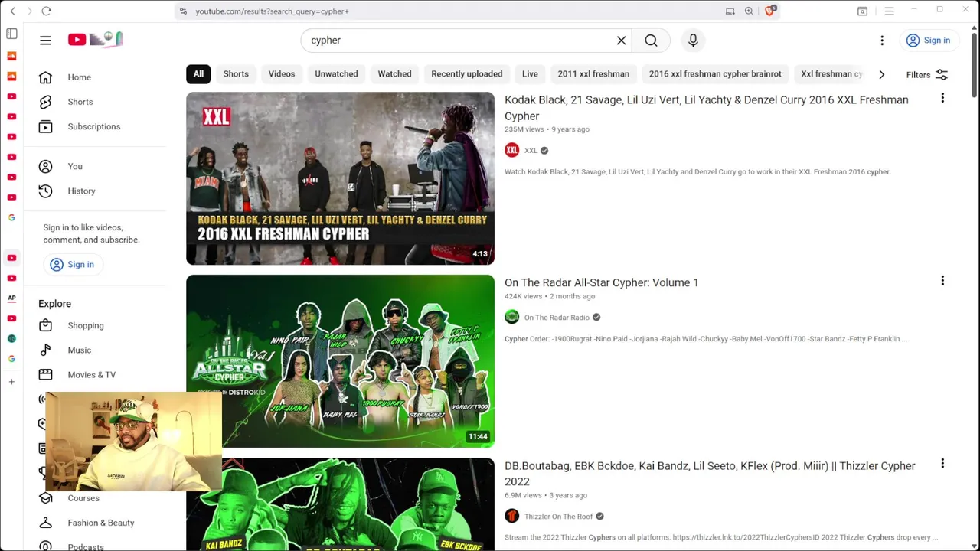The width and height of the screenshot is (980, 551).
Task: Play the On The Radar Allstar Cypher thumbnail
Action: tap(340, 361)
